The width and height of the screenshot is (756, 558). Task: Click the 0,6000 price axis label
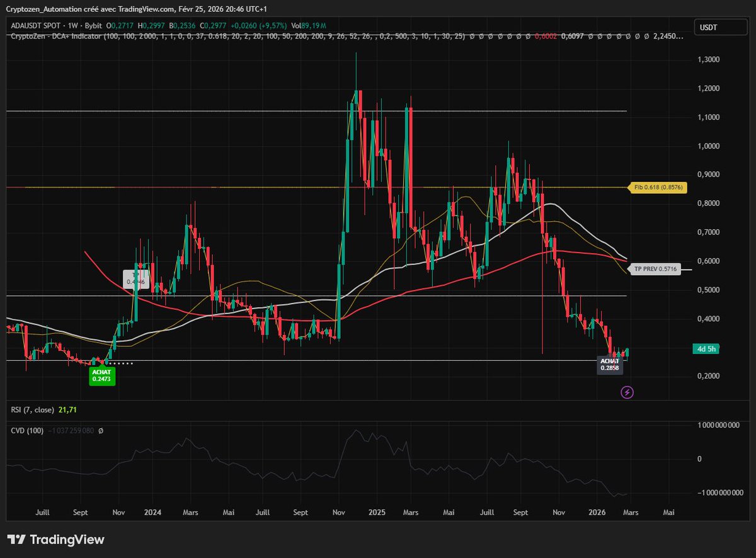pyautogui.click(x=708, y=261)
